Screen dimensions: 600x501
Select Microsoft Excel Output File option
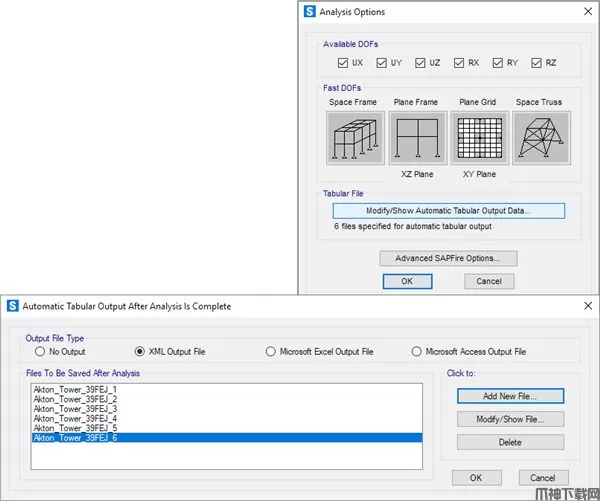click(x=271, y=352)
